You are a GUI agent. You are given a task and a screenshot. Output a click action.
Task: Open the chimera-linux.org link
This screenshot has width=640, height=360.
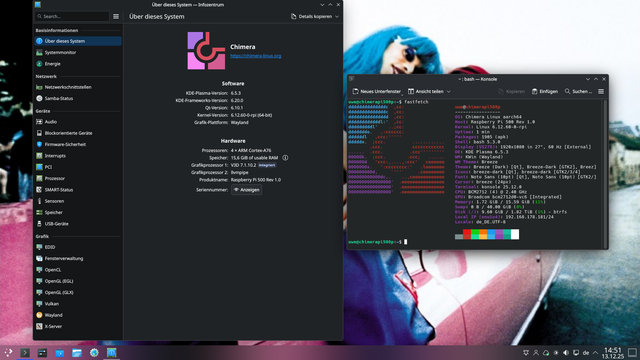click(x=256, y=56)
